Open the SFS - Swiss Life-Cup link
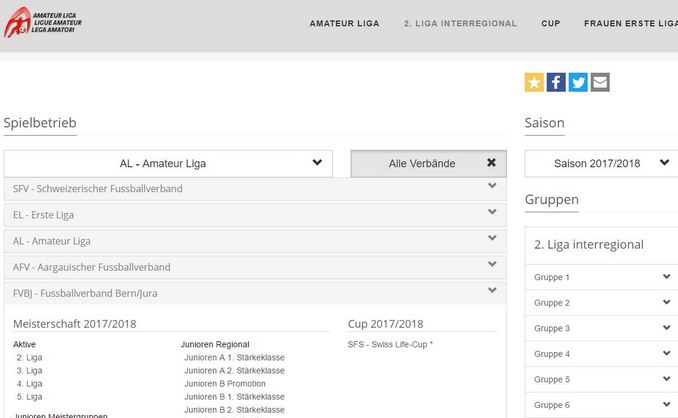Viewport: 678px width, 418px height. (x=390, y=345)
